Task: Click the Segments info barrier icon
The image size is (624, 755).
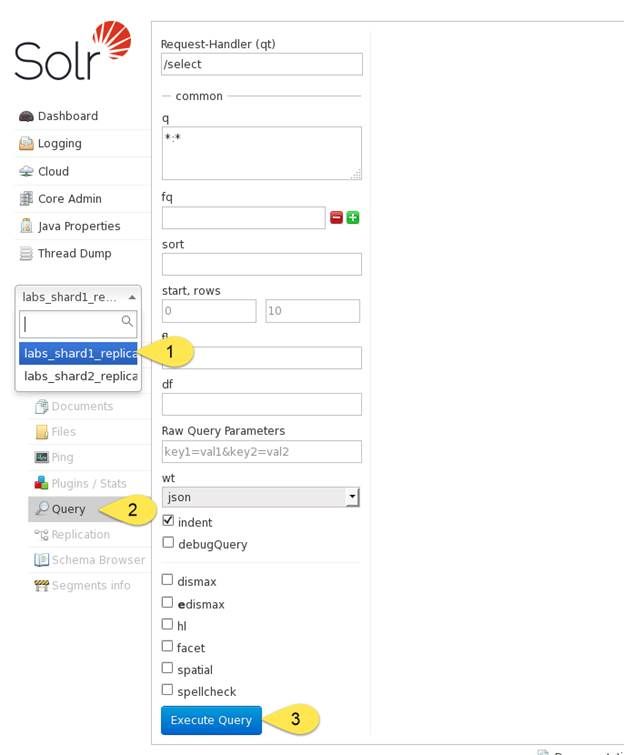Action: [x=41, y=586]
